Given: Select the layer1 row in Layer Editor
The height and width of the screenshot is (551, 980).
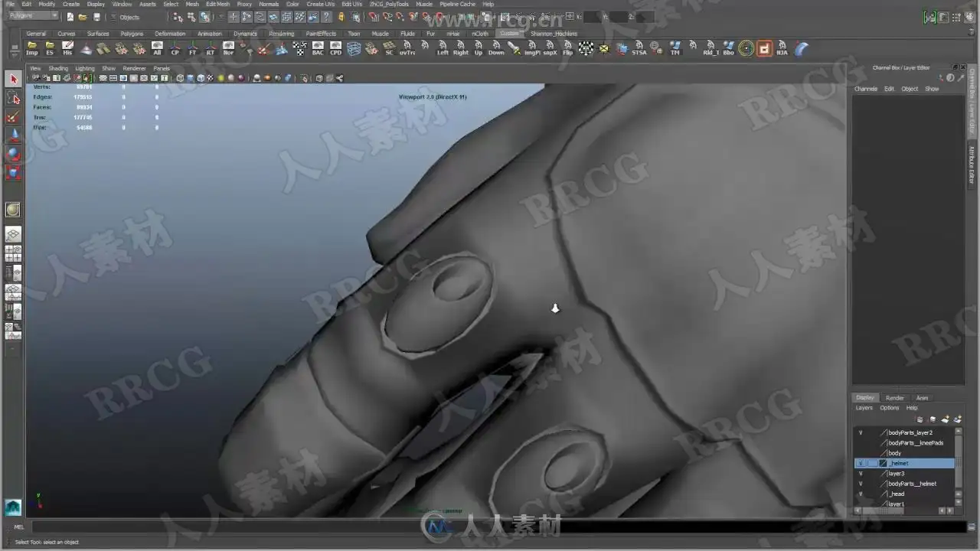Looking at the screenshot, I should [x=904, y=504].
